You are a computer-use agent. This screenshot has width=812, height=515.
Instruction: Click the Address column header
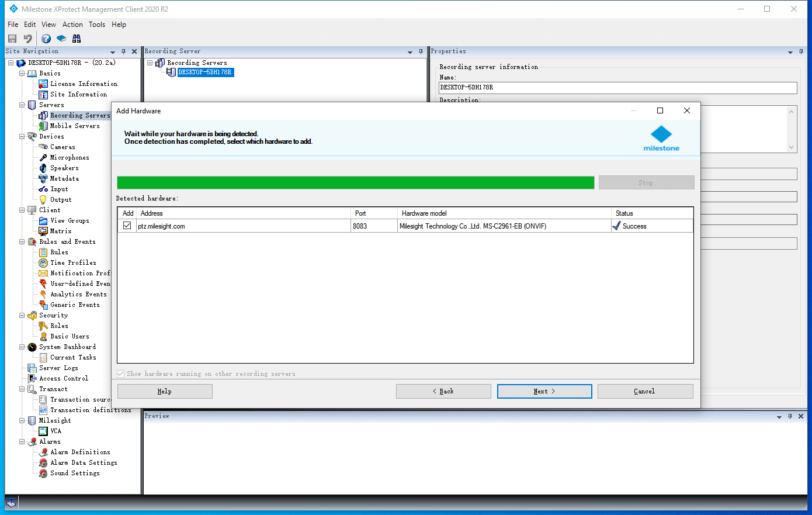244,213
